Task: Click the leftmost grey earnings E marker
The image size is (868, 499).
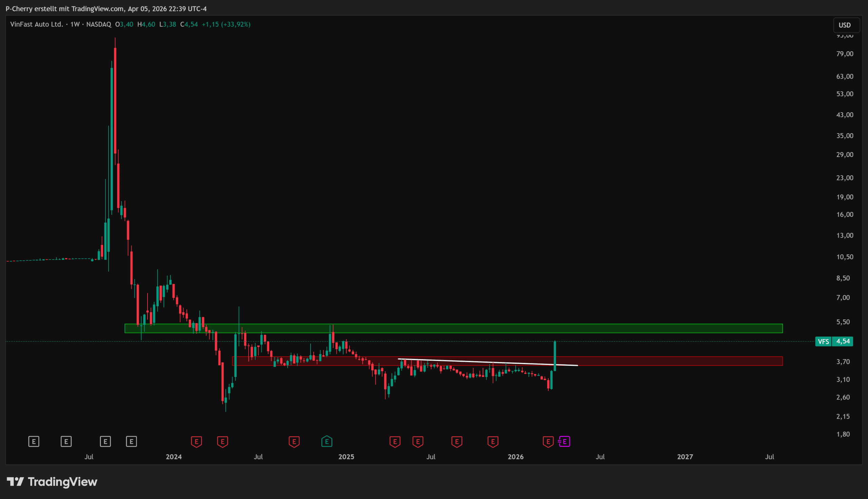Action: (x=34, y=441)
